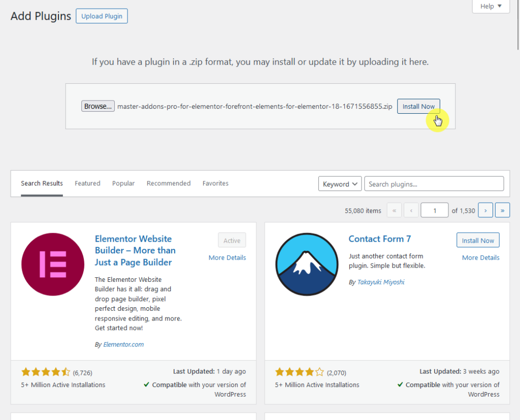Image resolution: width=520 pixels, height=420 pixels.
Task: Click the Active button for Elementor
Action: point(232,240)
